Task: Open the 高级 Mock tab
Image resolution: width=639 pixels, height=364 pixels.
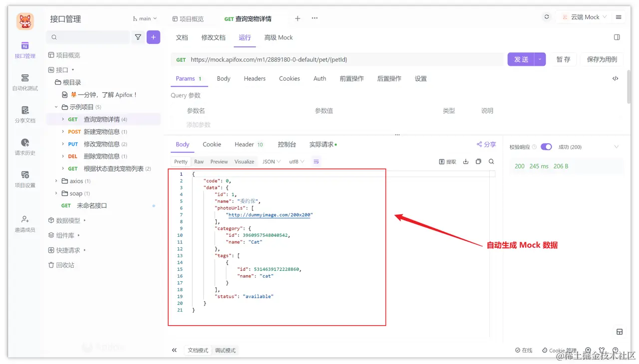Action: 279,37
